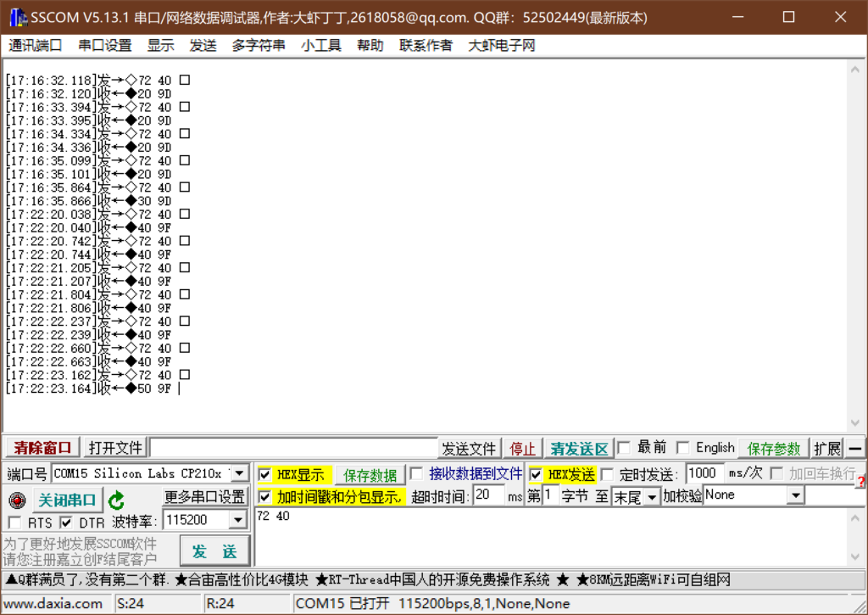868x615 pixels.
Task: Click the 超时时间 timeout input field
Action: point(489,495)
